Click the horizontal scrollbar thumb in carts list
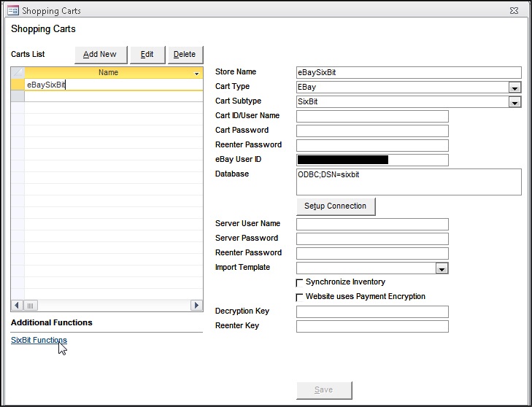532x407 pixels. (x=30, y=305)
